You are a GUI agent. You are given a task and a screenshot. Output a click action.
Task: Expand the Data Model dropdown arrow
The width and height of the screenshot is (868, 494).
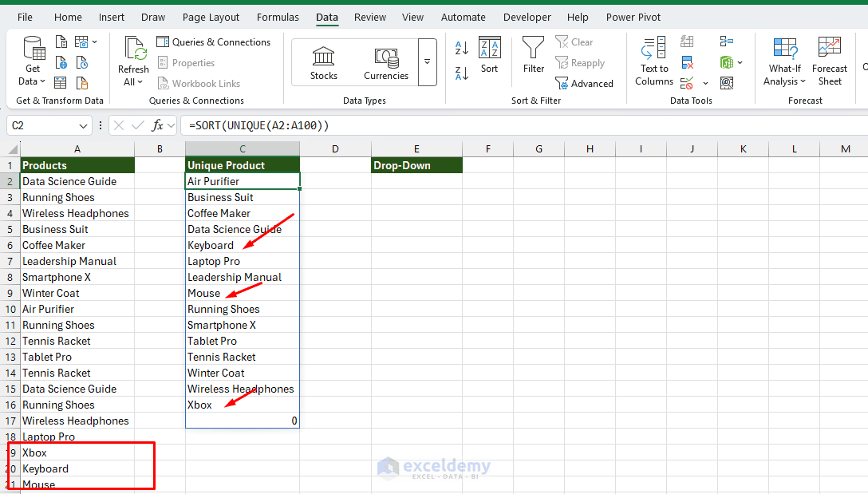point(740,62)
